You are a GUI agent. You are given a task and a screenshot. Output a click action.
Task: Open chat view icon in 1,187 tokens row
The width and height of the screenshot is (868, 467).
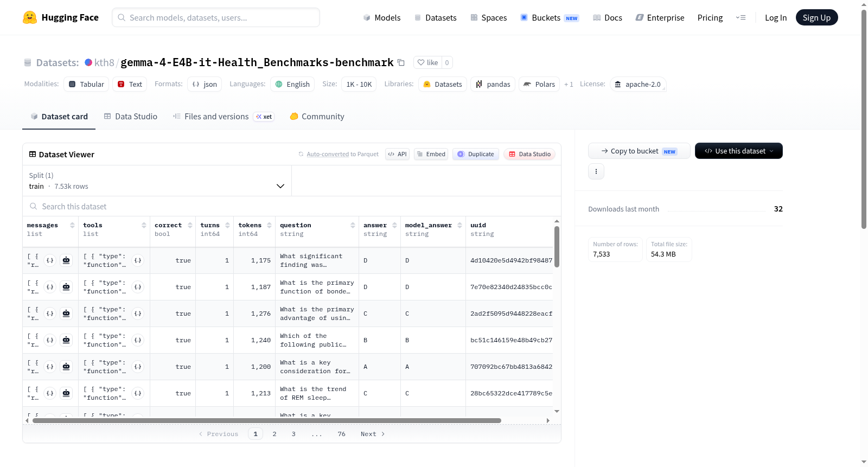point(66,287)
